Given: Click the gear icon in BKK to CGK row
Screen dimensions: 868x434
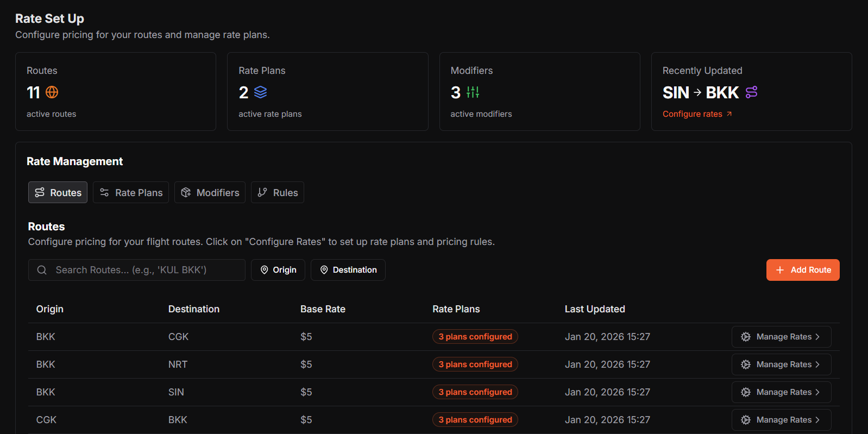Looking at the screenshot, I should pyautogui.click(x=746, y=337).
